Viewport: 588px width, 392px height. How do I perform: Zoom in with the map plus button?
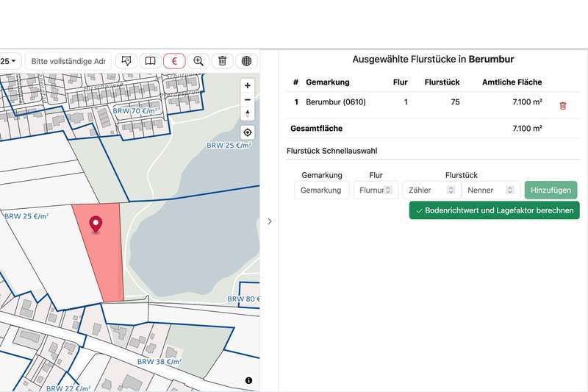point(248,85)
